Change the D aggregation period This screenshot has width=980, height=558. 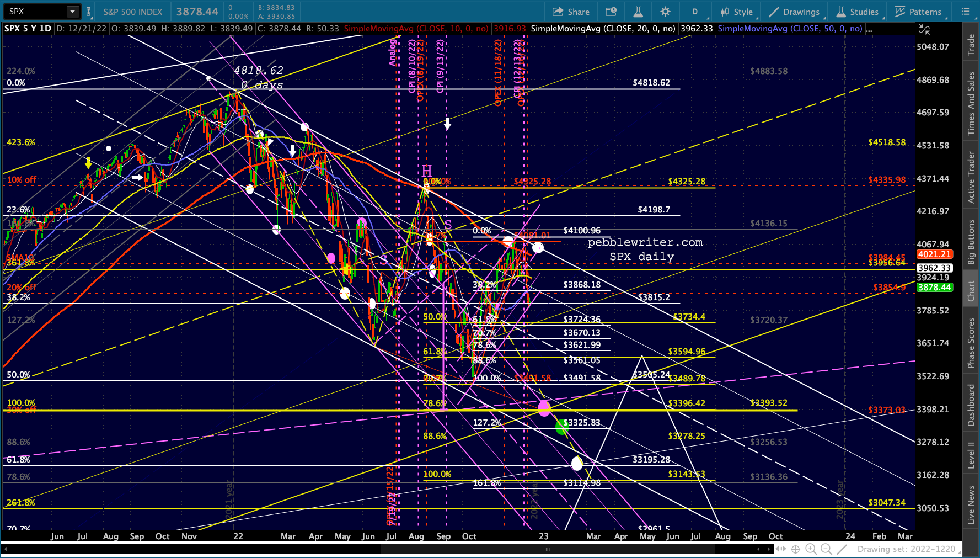point(695,12)
